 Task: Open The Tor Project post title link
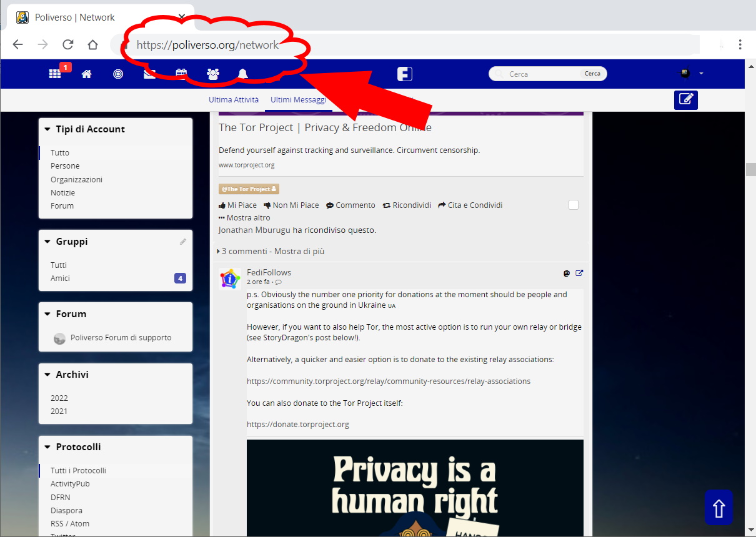tap(325, 127)
